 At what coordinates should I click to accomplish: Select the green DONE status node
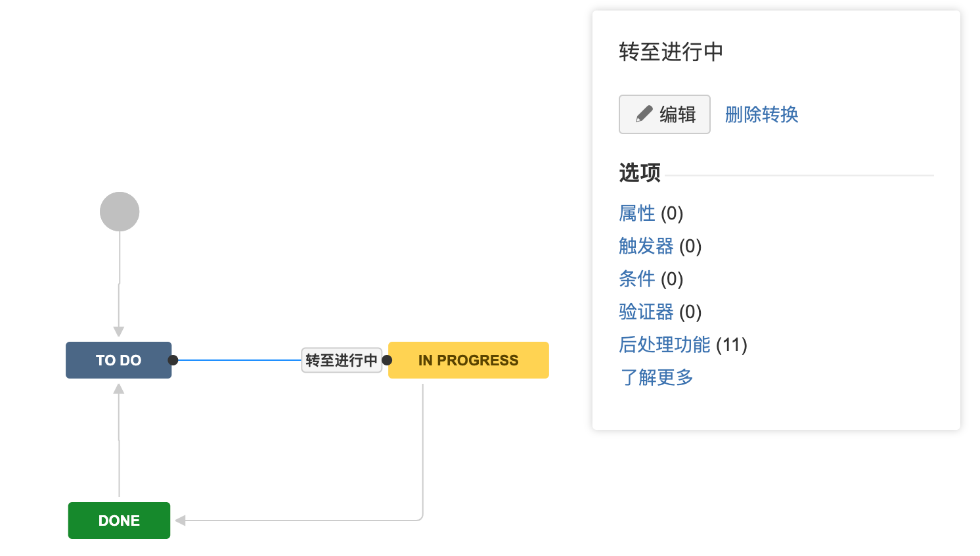[x=119, y=521]
